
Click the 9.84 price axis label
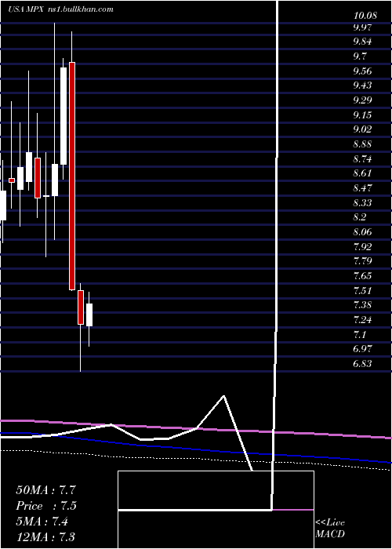pyautogui.click(x=362, y=42)
